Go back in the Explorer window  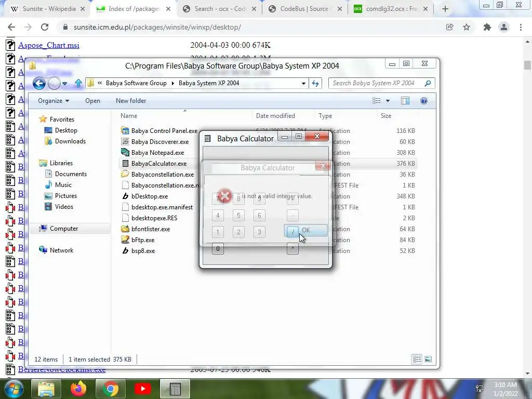tap(39, 83)
